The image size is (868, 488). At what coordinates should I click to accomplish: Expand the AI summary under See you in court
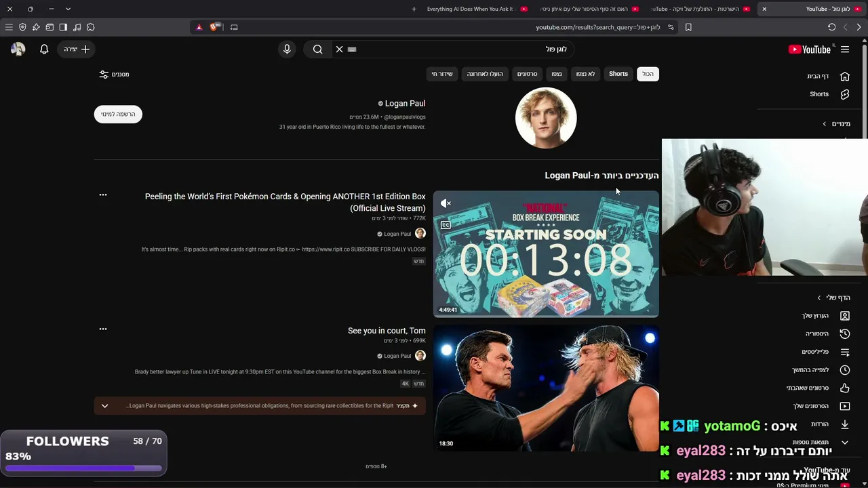point(104,406)
